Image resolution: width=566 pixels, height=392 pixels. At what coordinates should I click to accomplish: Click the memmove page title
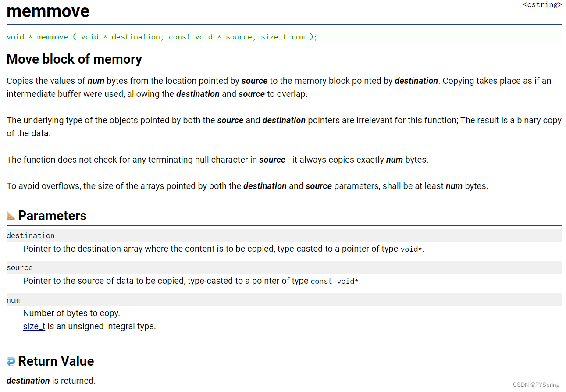pos(48,11)
